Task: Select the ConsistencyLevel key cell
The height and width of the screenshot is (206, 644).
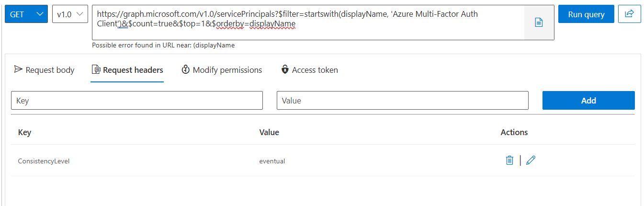Action: 44,161
